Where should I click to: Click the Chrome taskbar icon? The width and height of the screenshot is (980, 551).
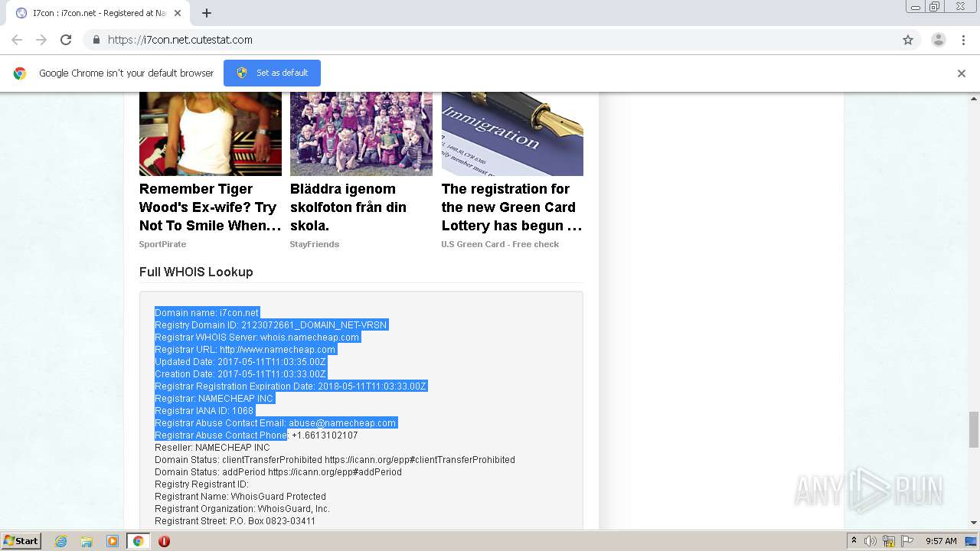tap(138, 541)
